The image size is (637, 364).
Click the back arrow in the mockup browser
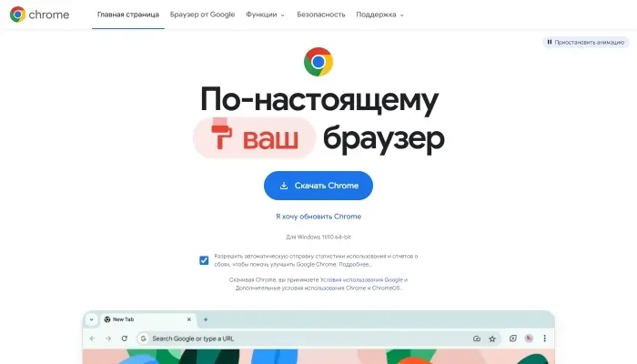pyautogui.click(x=92, y=339)
